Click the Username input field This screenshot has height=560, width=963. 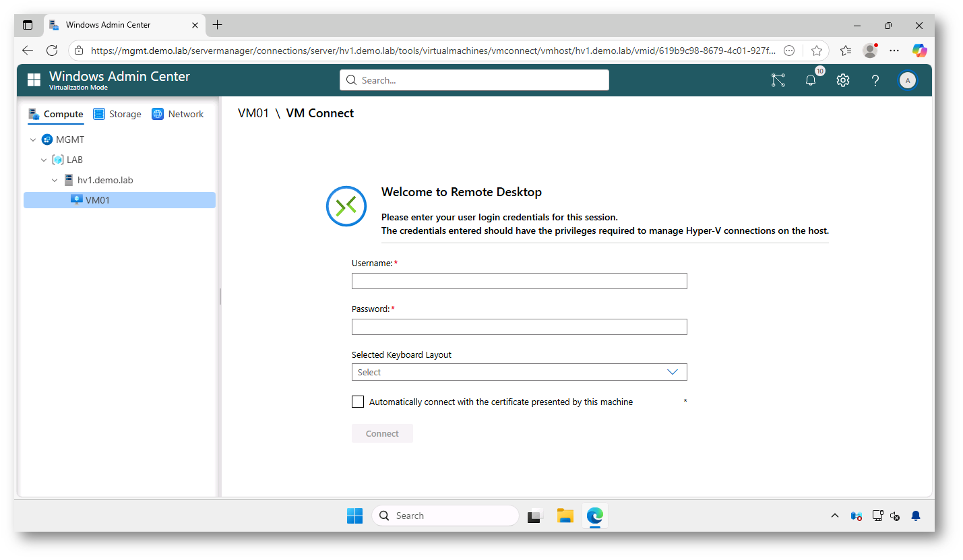point(519,281)
